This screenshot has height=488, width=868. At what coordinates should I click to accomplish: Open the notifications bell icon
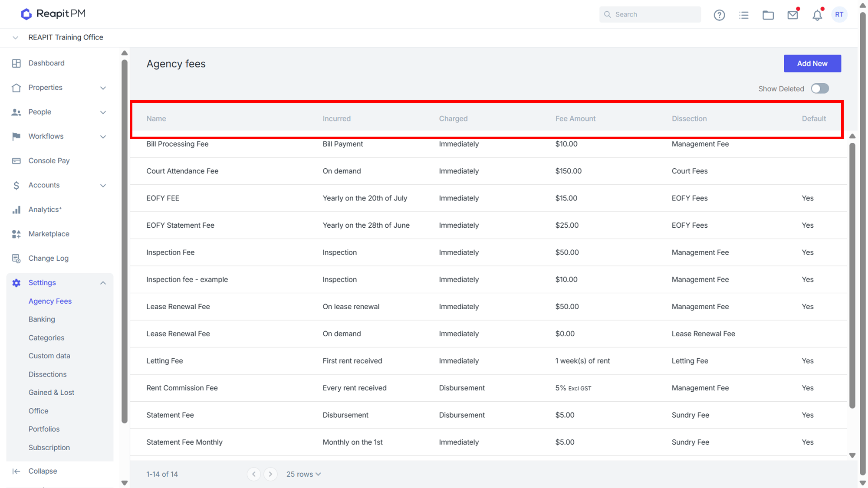817,15
